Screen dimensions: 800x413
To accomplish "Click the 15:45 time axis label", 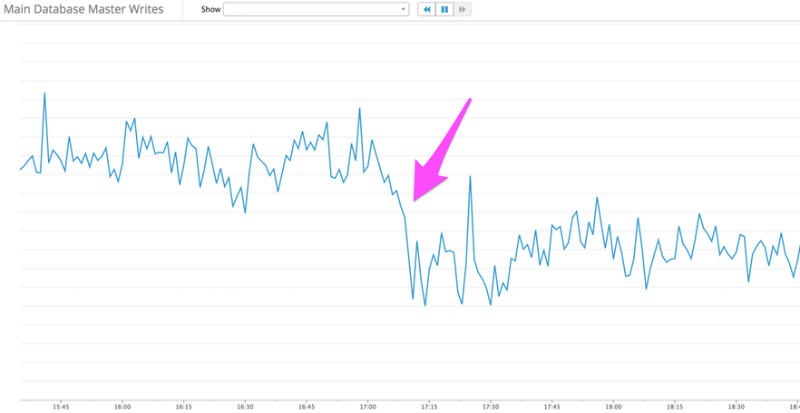I will [x=61, y=407].
